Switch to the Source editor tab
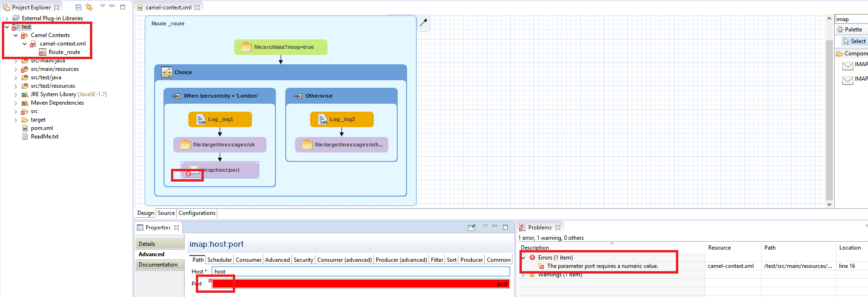The height and width of the screenshot is (297, 868). tap(166, 213)
